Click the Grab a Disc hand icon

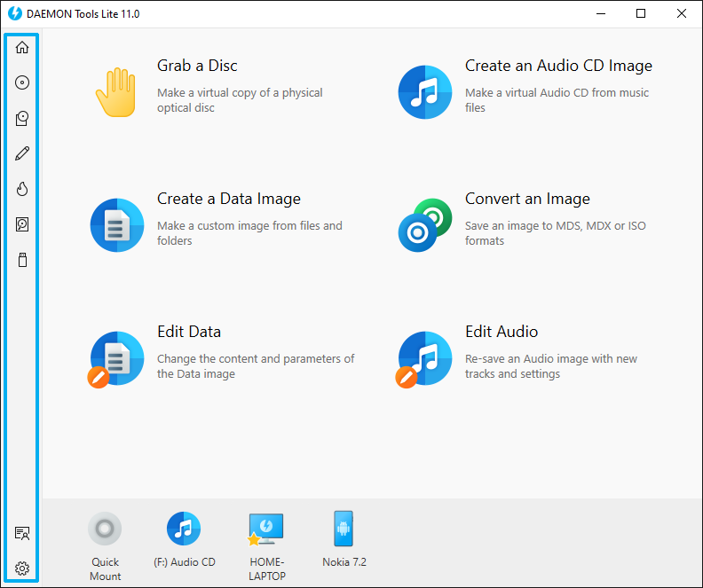(115, 92)
